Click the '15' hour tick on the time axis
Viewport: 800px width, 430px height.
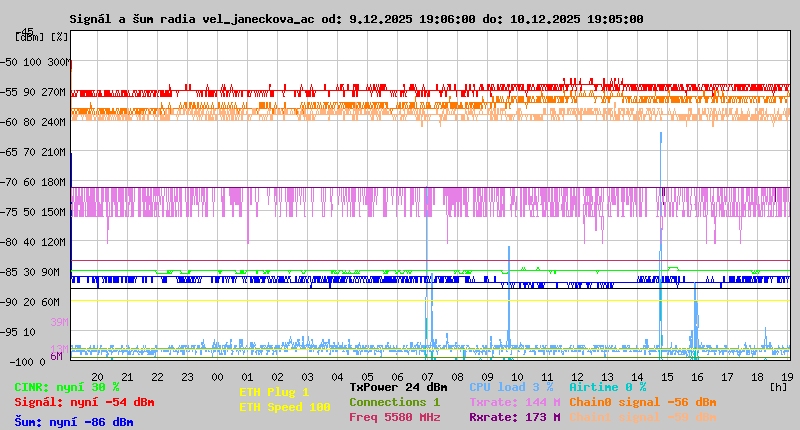tap(667, 377)
